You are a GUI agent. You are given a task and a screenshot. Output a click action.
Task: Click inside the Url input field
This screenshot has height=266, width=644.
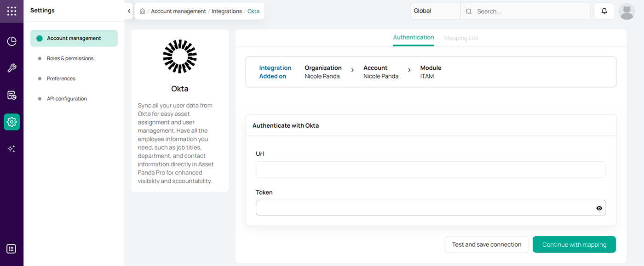(x=430, y=170)
